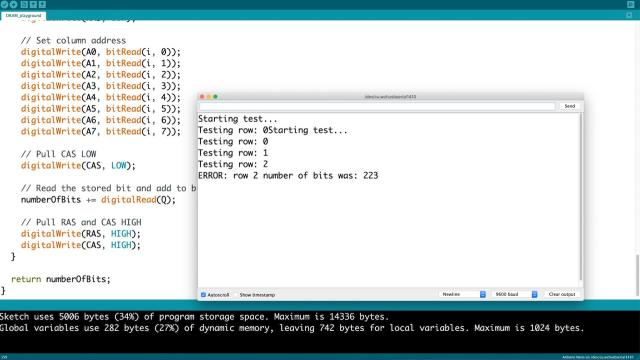The height and width of the screenshot is (360, 640).
Task: Open the Newline line-ending dropdown
Action: 463,294
